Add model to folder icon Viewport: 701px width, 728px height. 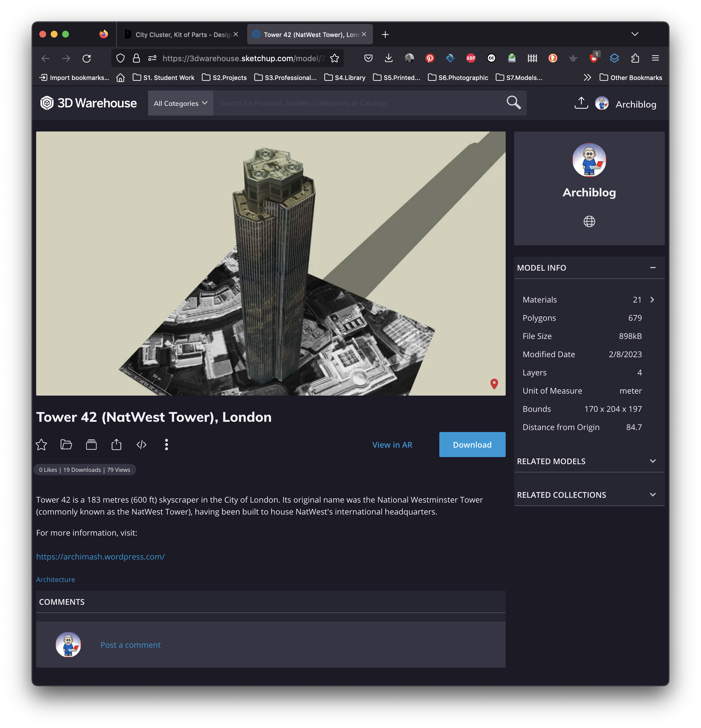[x=66, y=445]
